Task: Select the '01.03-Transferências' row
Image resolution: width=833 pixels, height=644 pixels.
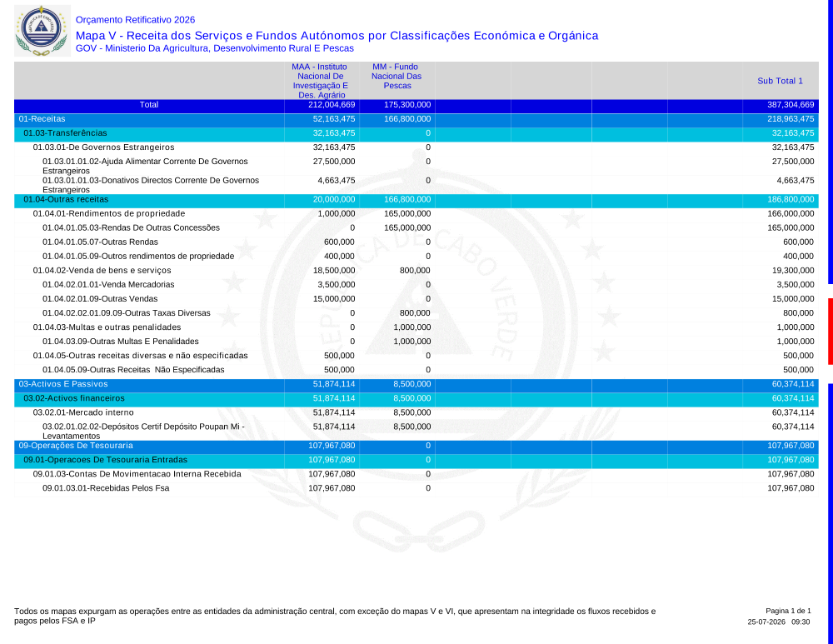Action: (x=416, y=133)
